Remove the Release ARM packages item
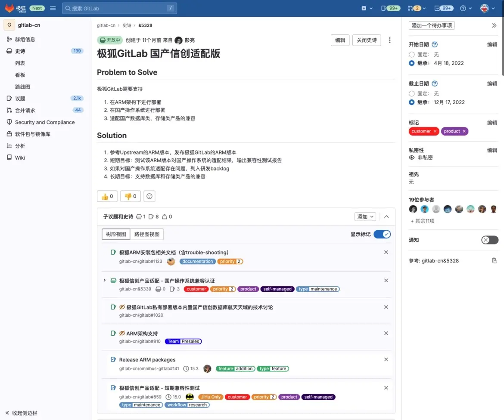The width and height of the screenshot is (504, 420). (x=386, y=360)
